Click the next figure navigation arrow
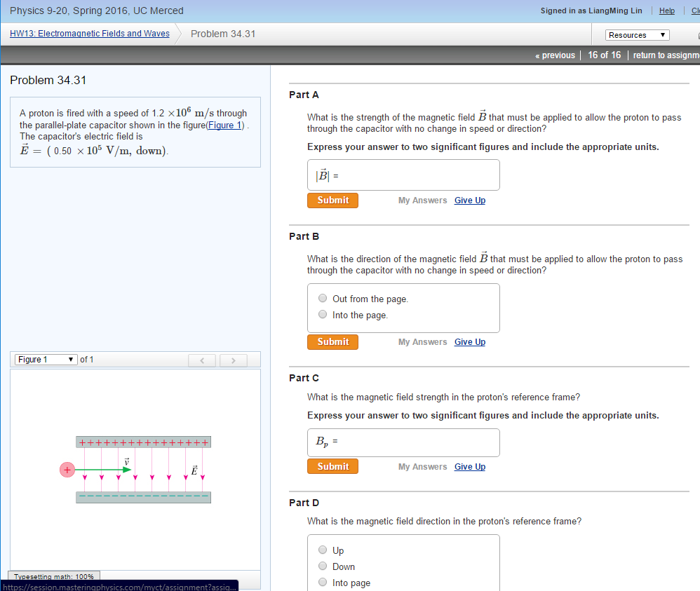The image size is (700, 591). [233, 360]
